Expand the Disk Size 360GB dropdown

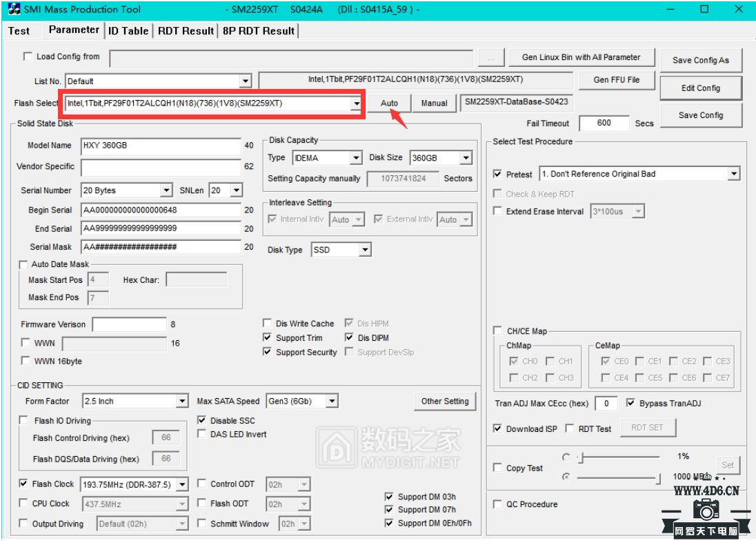point(466,158)
